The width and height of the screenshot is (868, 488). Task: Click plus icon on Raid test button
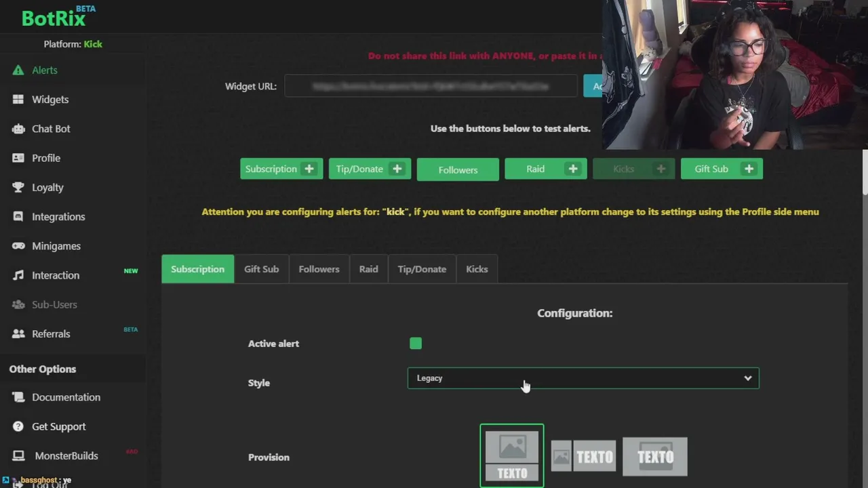click(573, 169)
